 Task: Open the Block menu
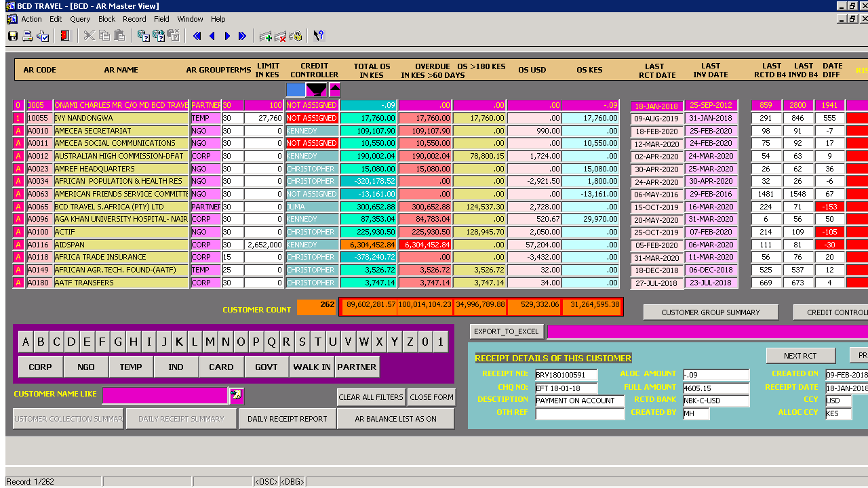tap(106, 19)
